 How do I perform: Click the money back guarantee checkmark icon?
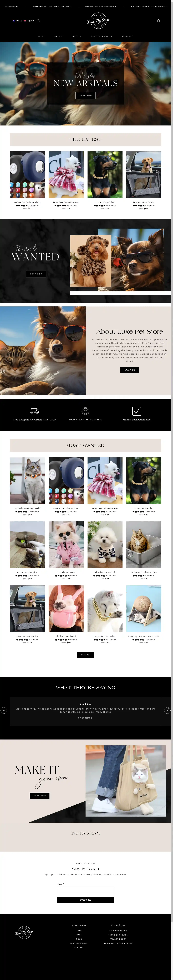point(137,411)
